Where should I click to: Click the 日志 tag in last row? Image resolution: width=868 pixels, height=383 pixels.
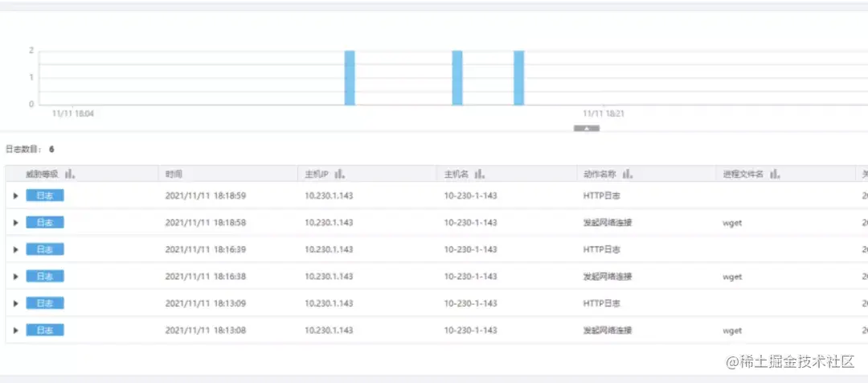pyautogui.click(x=45, y=331)
